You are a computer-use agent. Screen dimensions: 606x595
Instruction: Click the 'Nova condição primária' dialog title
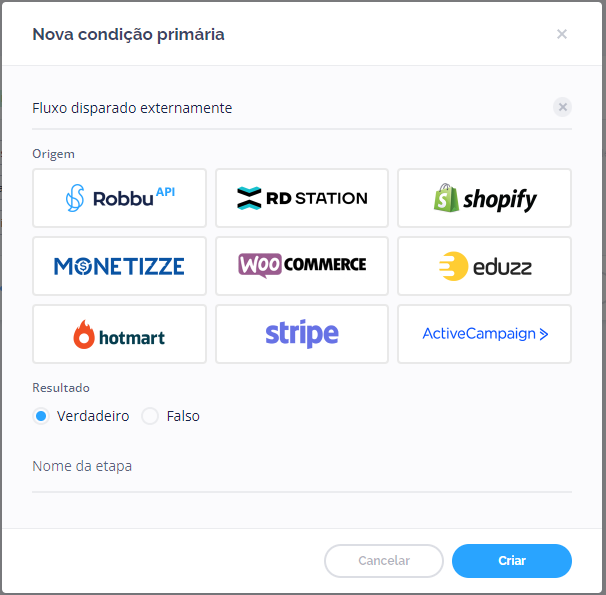coord(128,35)
